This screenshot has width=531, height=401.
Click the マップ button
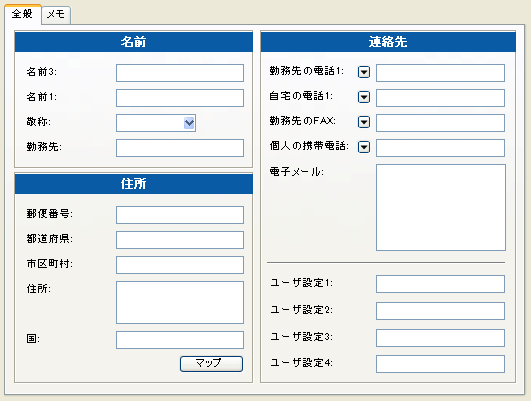211,363
